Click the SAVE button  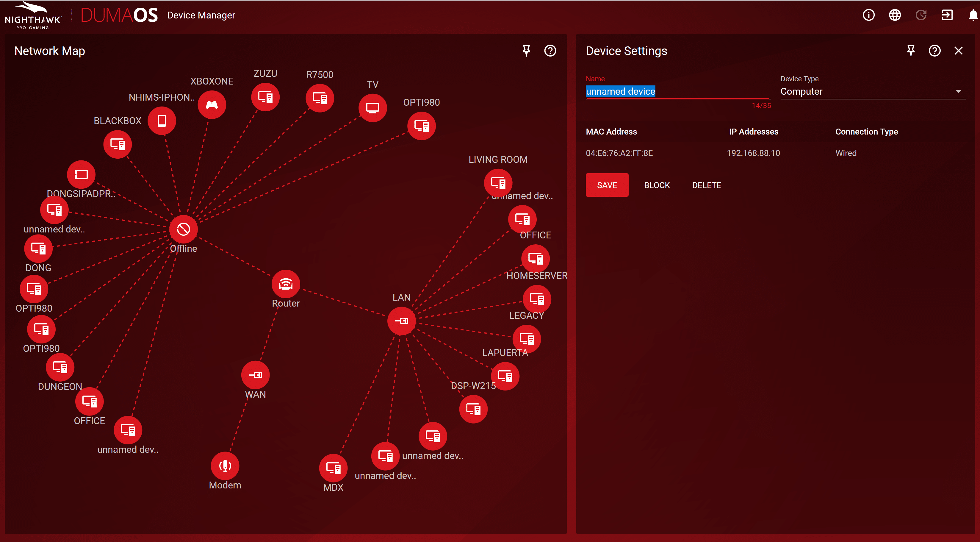point(607,185)
